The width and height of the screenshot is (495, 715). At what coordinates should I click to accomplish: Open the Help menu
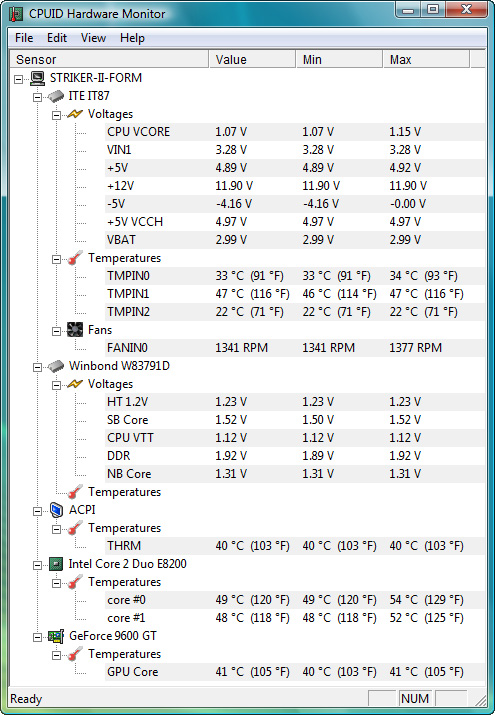(x=132, y=38)
